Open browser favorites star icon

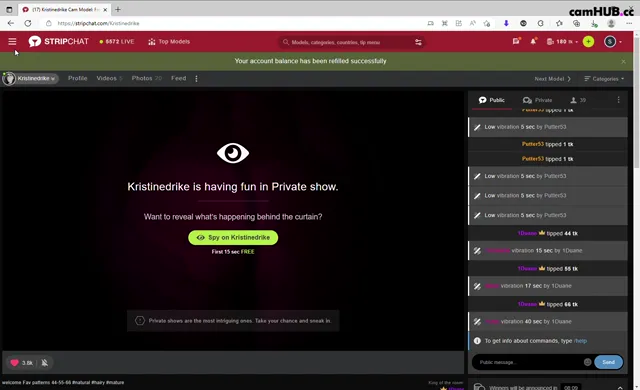point(559,23)
